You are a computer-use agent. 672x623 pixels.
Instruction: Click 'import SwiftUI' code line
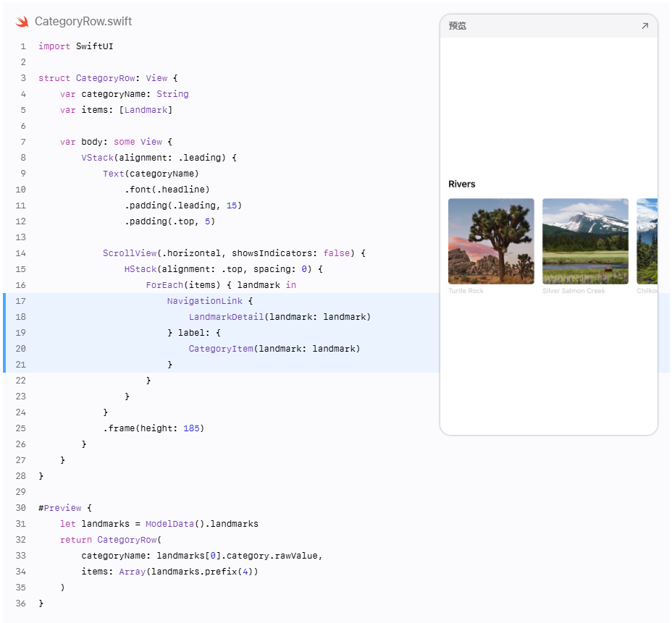[76, 46]
